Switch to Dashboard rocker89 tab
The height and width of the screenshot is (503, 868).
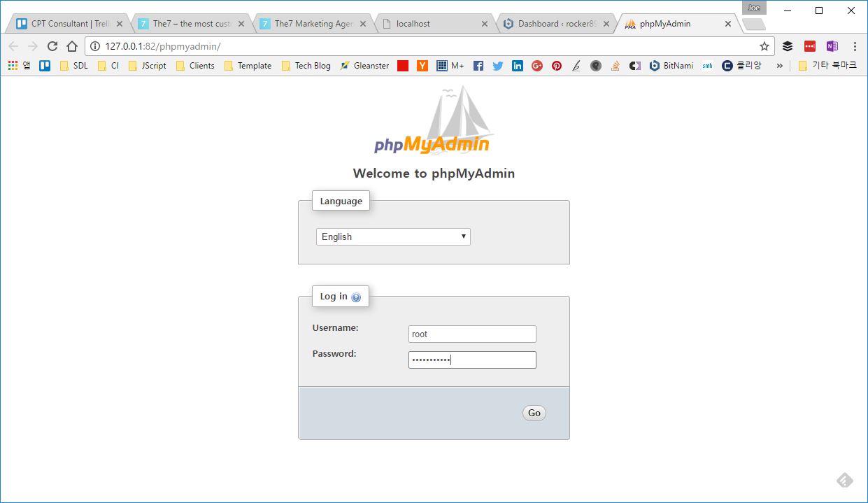coord(557,24)
